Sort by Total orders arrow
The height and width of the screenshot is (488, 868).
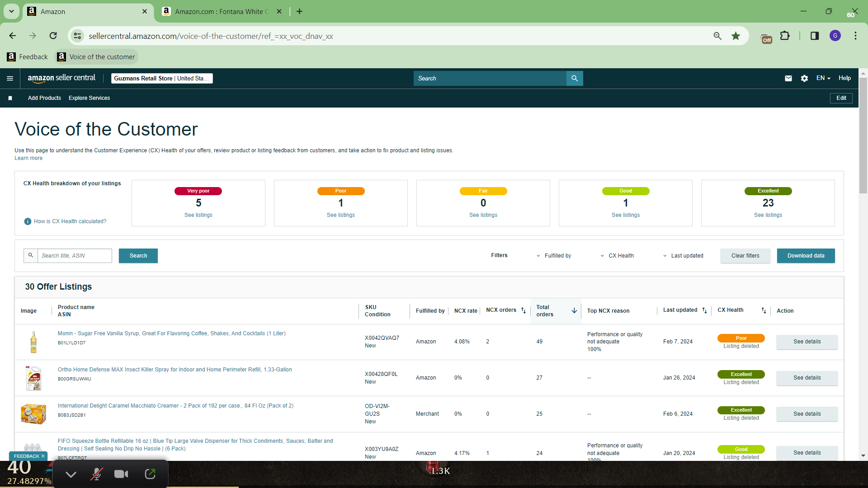[574, 310]
